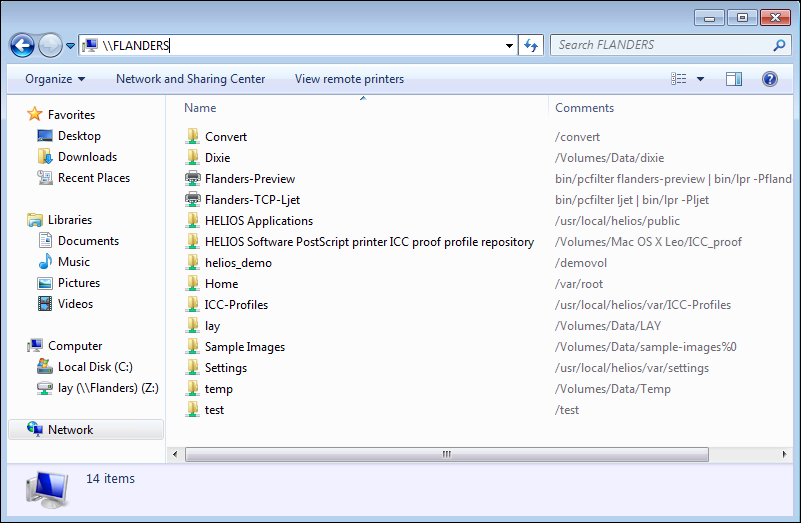Select the Dixie share folder icon
801x523 pixels.
click(193, 157)
